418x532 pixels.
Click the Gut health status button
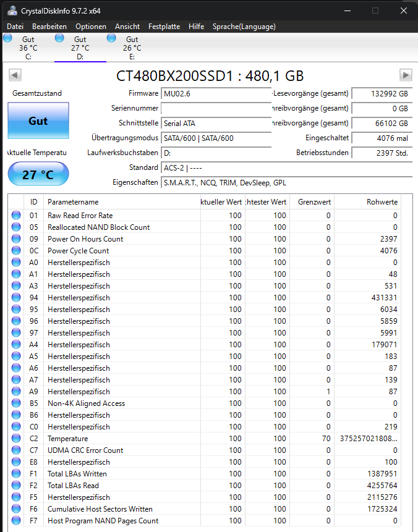click(x=38, y=120)
